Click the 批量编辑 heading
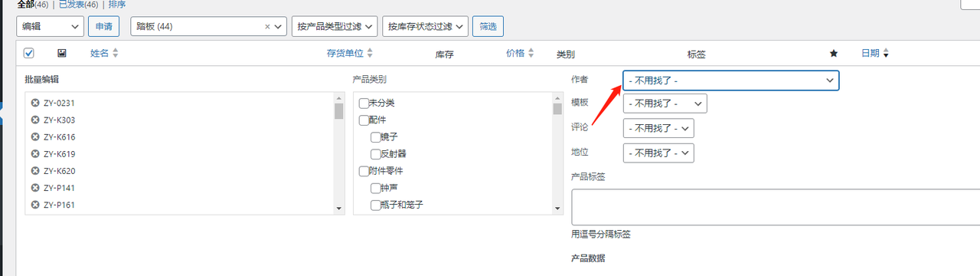 click(41, 80)
